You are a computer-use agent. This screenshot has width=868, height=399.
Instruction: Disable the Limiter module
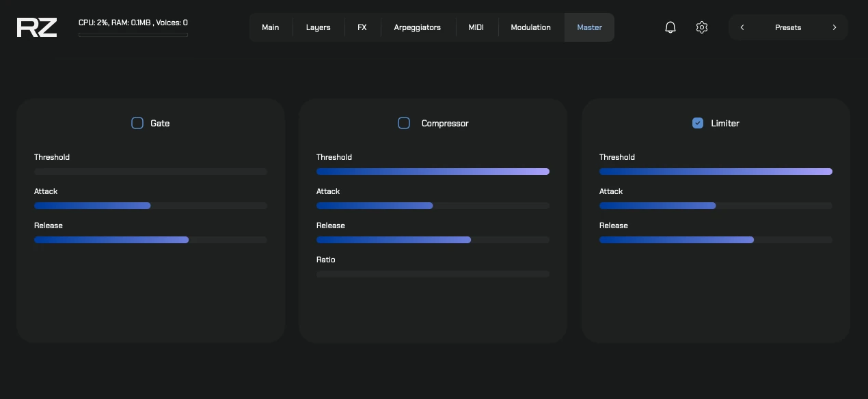[x=698, y=123]
